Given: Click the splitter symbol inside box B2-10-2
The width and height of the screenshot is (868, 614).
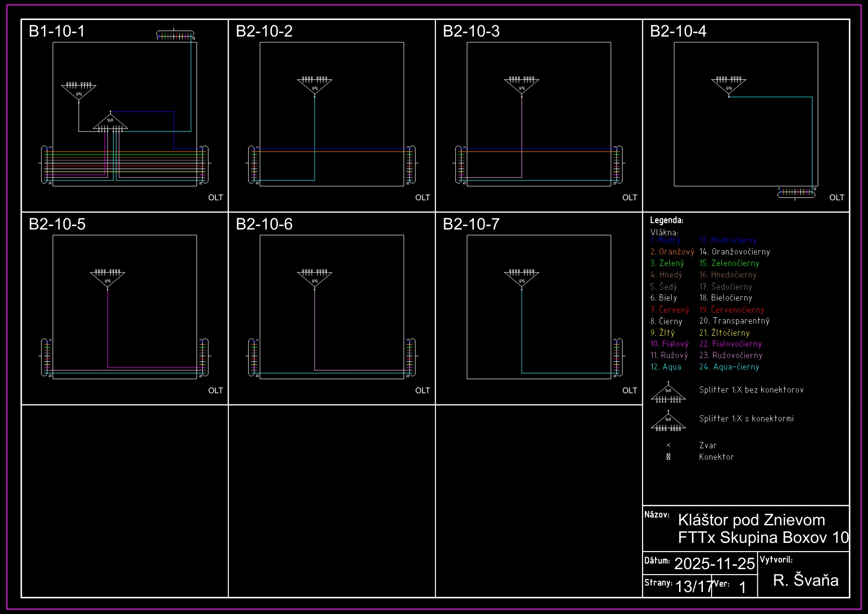Looking at the screenshot, I should point(315,85).
